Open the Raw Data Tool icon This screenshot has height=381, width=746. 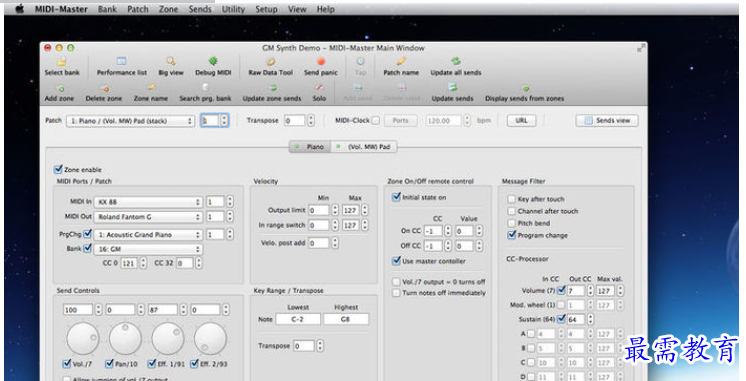[271, 61]
